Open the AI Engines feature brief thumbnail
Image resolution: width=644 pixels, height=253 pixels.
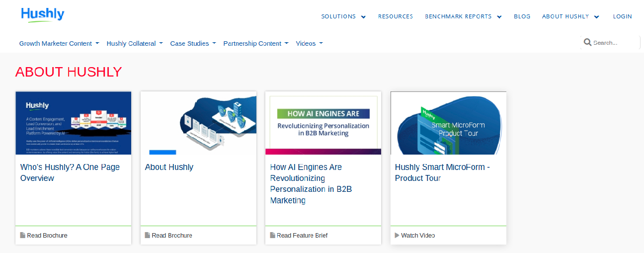click(323, 123)
